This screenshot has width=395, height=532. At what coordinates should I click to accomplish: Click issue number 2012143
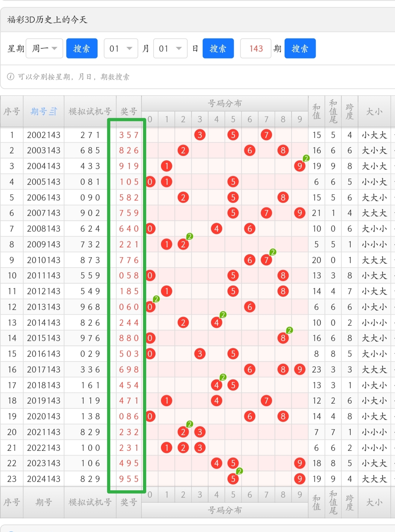(44, 291)
